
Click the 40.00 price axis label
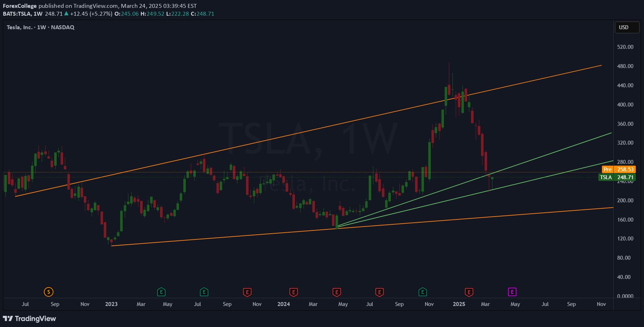(624, 277)
